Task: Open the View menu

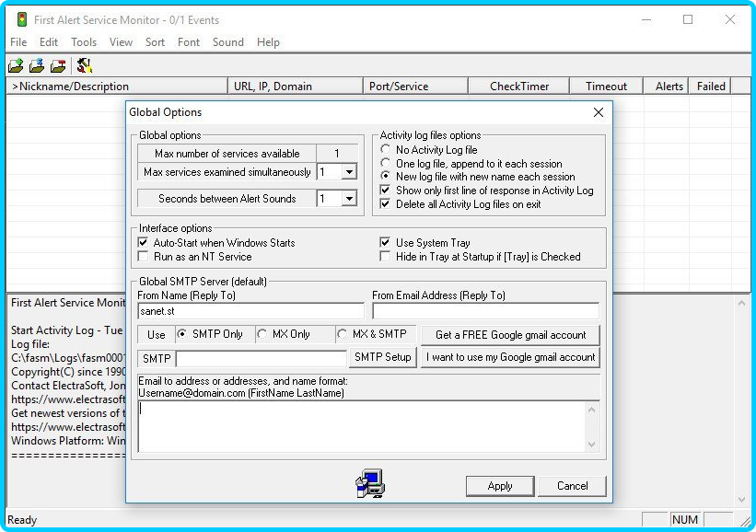Action: pyautogui.click(x=121, y=42)
